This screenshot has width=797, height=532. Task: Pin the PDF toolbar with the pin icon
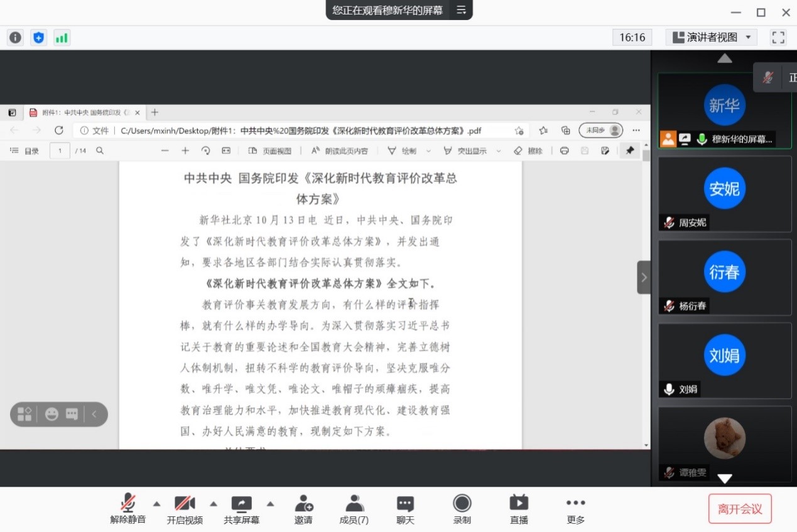(630, 151)
